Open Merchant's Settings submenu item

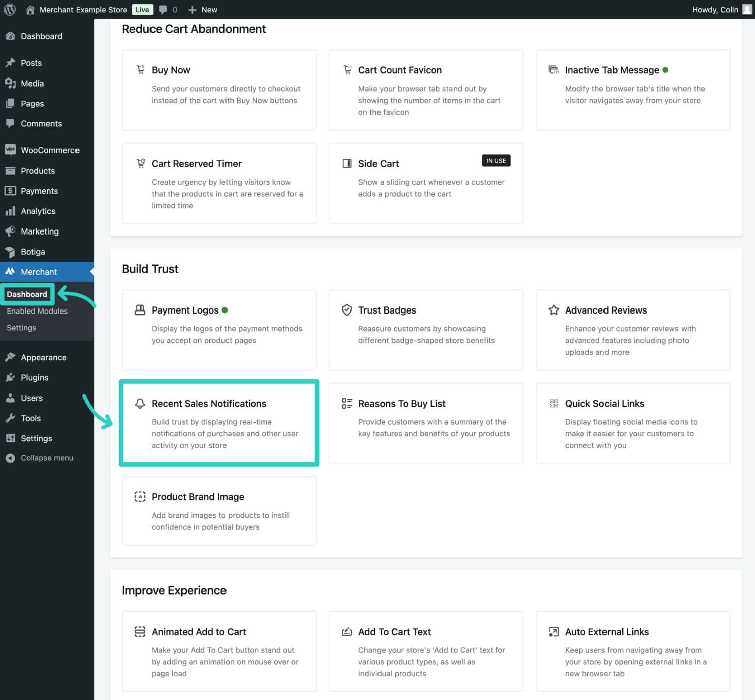(21, 328)
